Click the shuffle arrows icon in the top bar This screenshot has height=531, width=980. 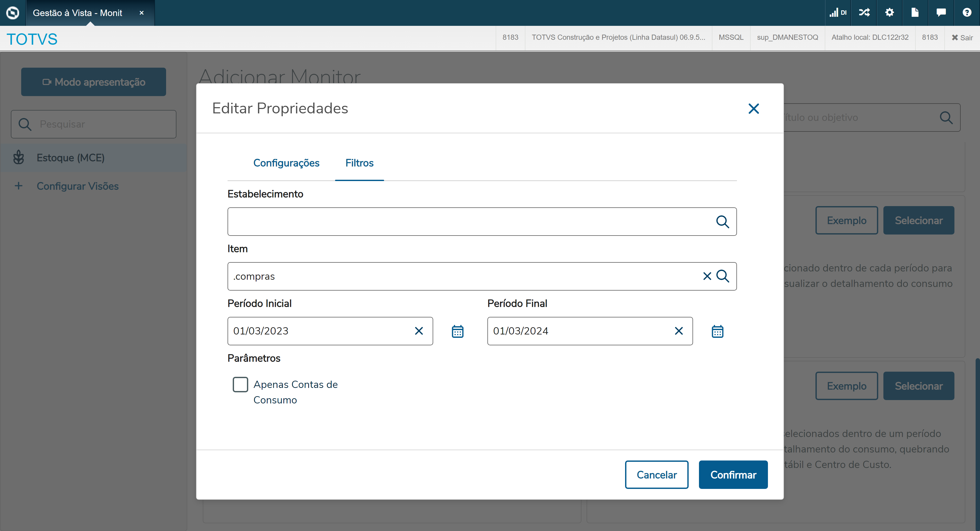(x=864, y=13)
